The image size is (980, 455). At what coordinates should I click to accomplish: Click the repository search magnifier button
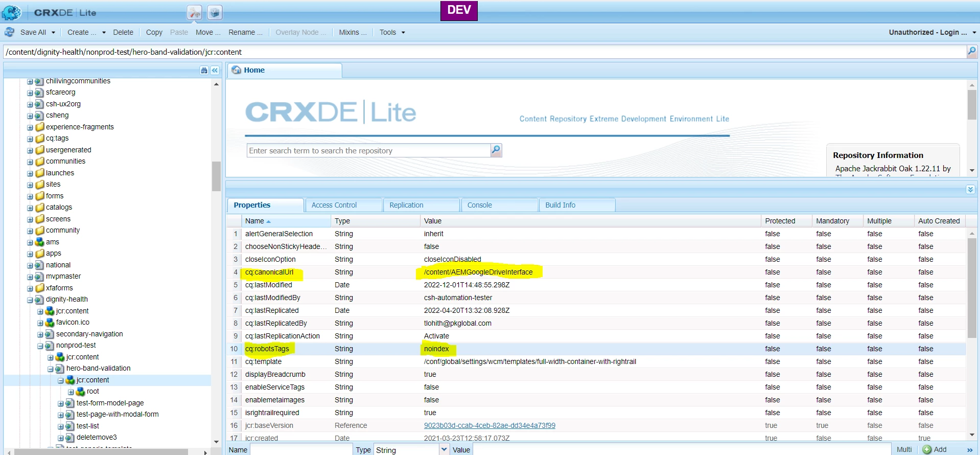496,150
